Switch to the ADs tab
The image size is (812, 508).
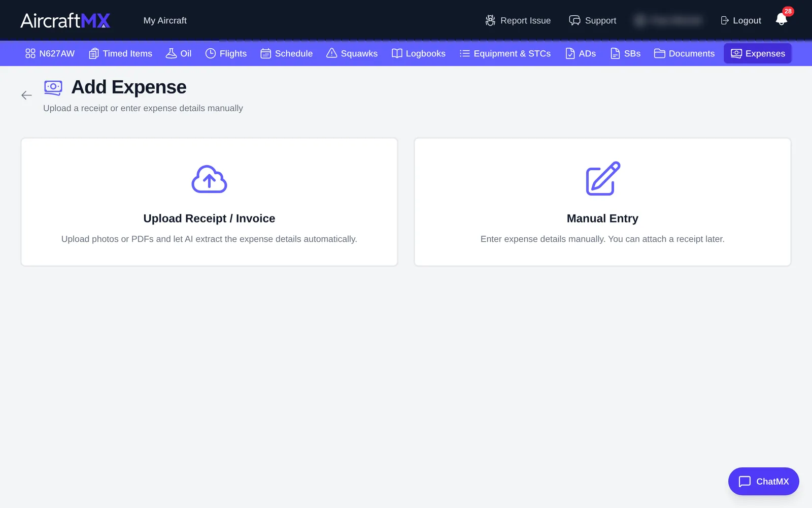coord(581,53)
